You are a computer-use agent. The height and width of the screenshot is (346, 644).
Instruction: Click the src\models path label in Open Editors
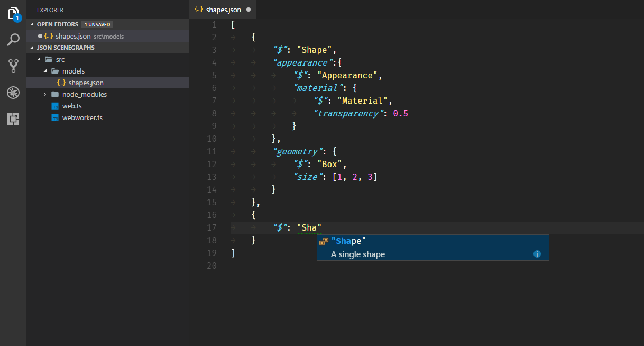click(x=108, y=37)
